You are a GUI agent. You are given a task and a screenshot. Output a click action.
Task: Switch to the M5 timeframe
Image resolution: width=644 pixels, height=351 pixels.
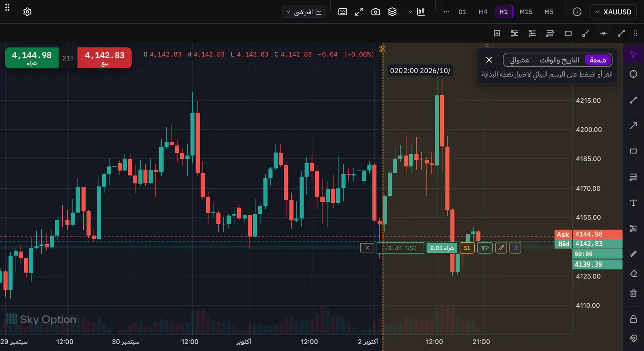coord(549,12)
